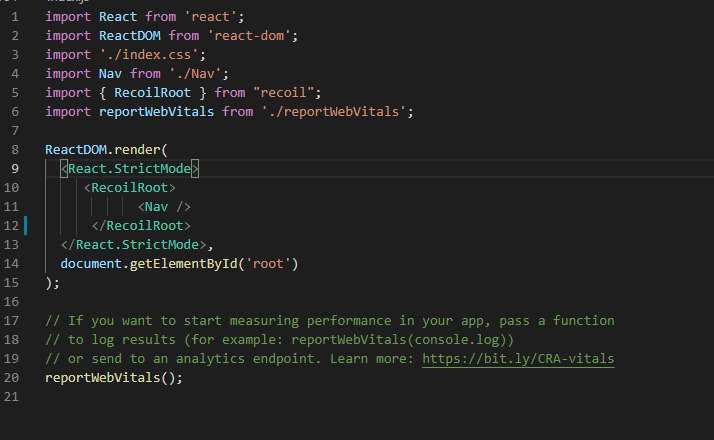Viewport: 714px width, 440px height.
Task: Click ReactDOM identifier on line 2
Action: pos(130,36)
